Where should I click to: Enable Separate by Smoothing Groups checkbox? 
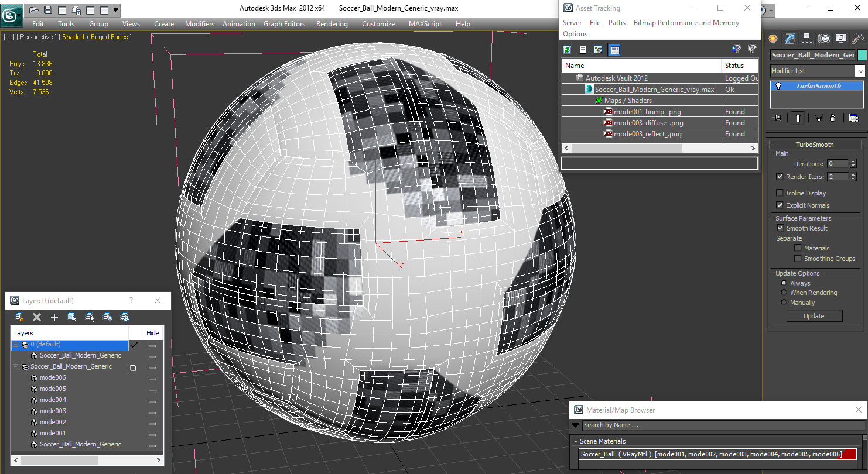(x=798, y=259)
